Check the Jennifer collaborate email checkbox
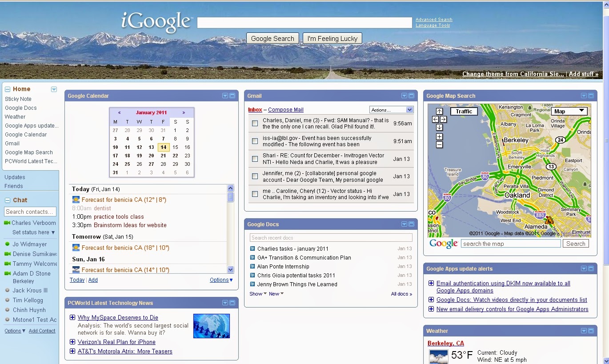Viewport: 609px width, 364px height. pyautogui.click(x=255, y=176)
